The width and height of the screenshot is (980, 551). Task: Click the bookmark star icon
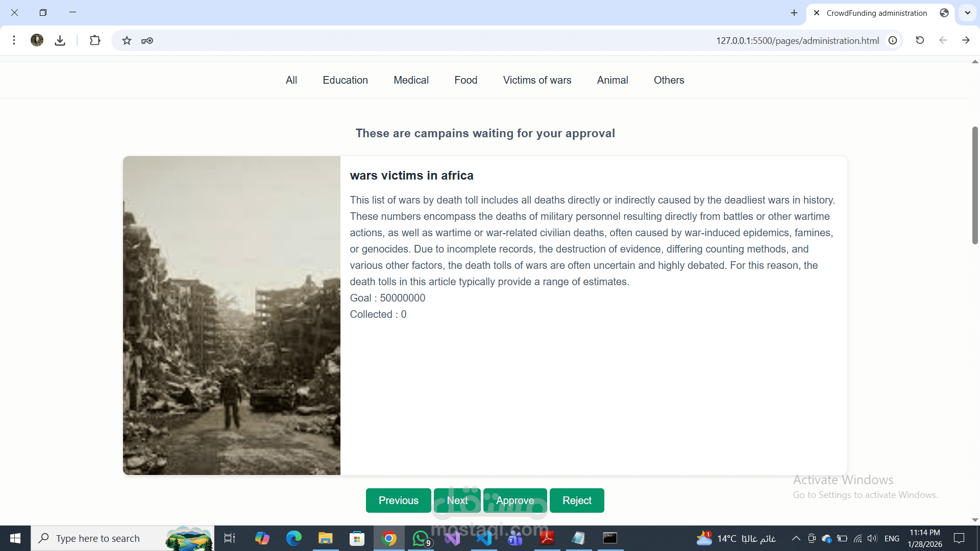point(127,41)
